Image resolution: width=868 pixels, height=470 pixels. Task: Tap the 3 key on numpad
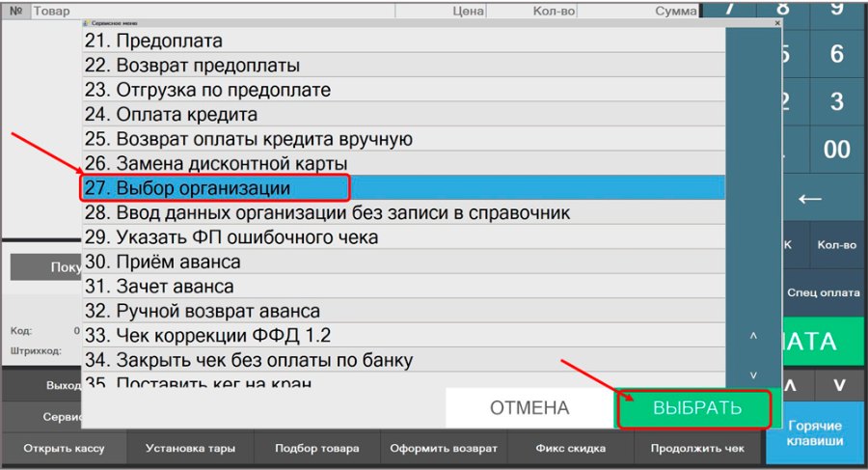click(x=836, y=101)
